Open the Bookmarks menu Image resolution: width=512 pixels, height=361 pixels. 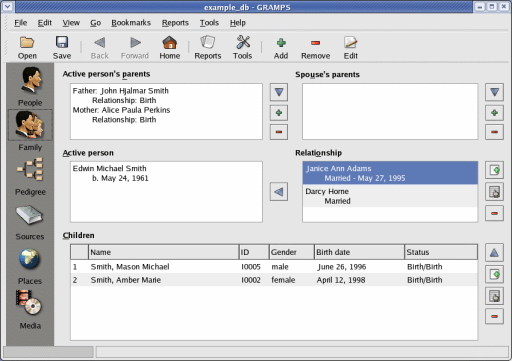click(x=131, y=23)
